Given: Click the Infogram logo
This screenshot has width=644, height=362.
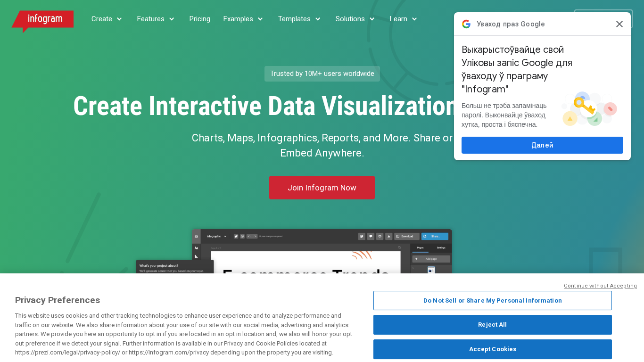Looking at the screenshot, I should [42, 21].
